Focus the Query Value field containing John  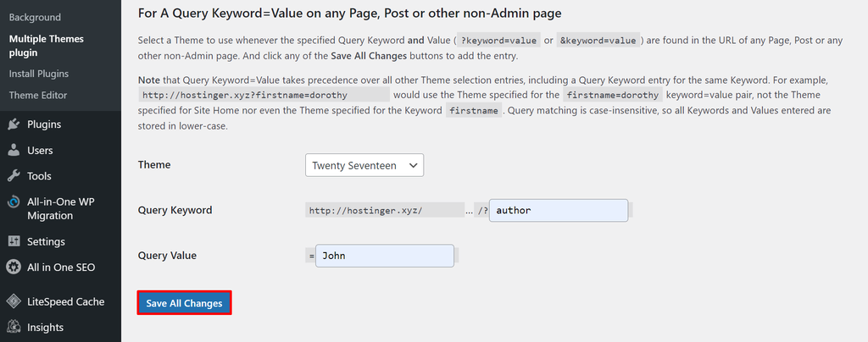pyautogui.click(x=384, y=256)
